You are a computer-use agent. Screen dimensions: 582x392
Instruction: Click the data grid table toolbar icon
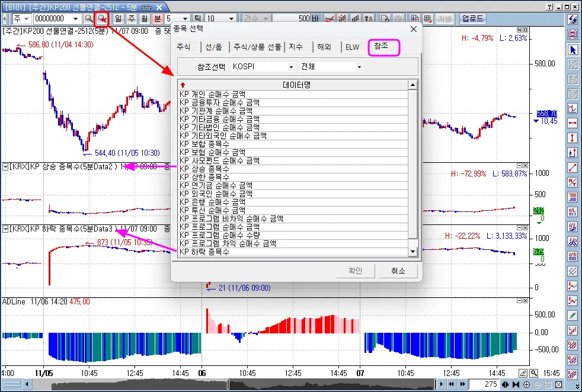click(427, 18)
